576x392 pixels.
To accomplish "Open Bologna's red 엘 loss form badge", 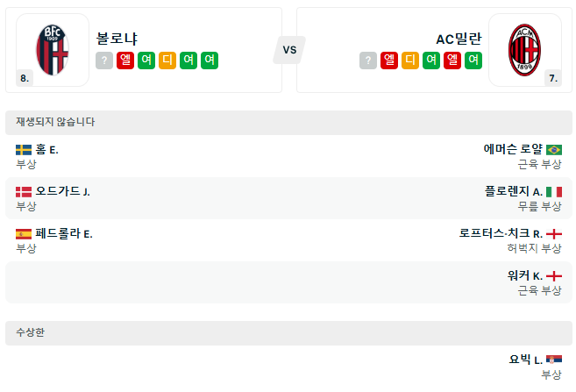I will [125, 61].
